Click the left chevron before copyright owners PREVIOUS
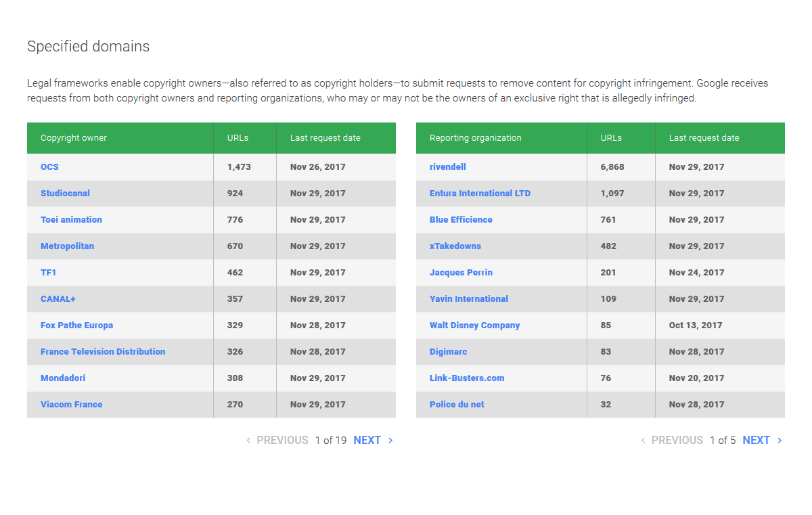 point(248,441)
